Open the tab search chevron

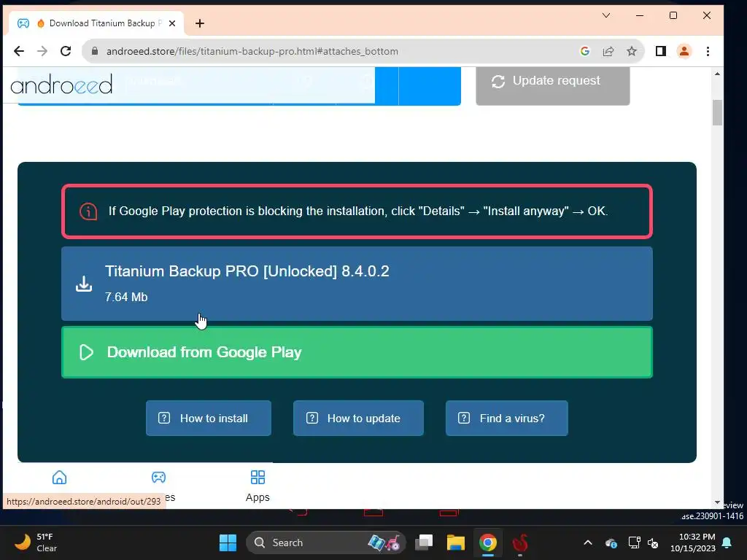pos(606,15)
